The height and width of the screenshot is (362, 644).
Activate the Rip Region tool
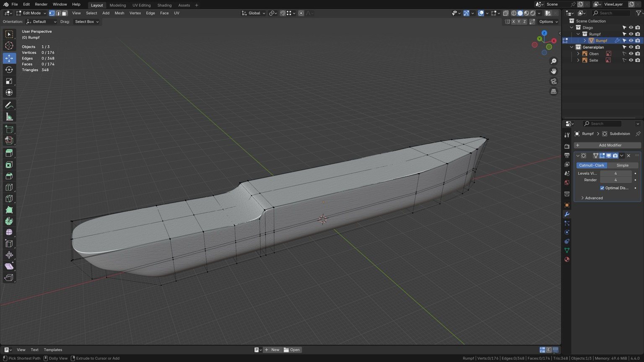tap(9, 277)
